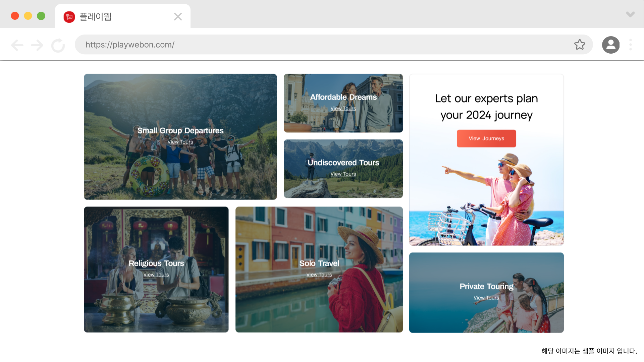Viewport: 644px width, 362px height.
Task: Close the 플레이웹 tab
Action: 178,17
